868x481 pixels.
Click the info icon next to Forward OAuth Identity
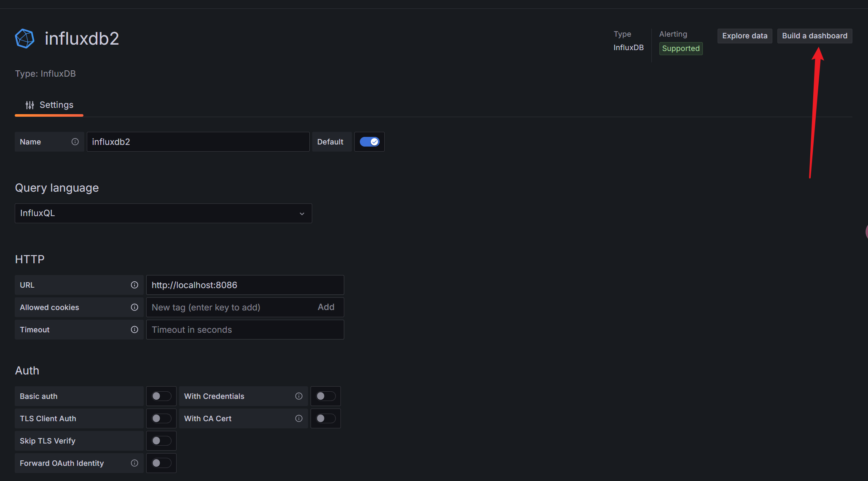click(134, 463)
